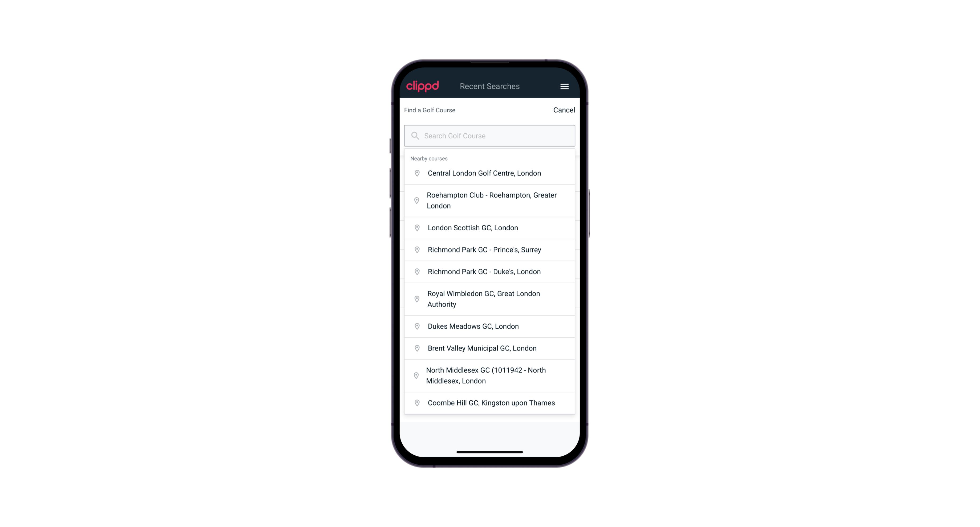Select London Scottish GC London from list
This screenshot has height=527, width=980.
pyautogui.click(x=490, y=228)
